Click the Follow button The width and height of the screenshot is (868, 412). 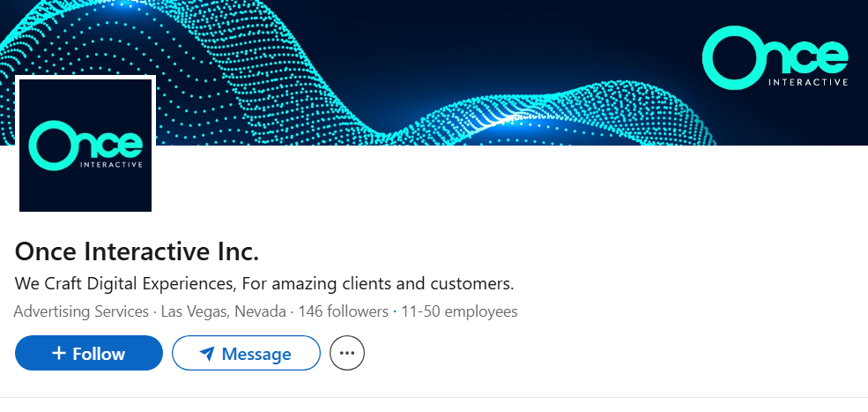point(89,353)
